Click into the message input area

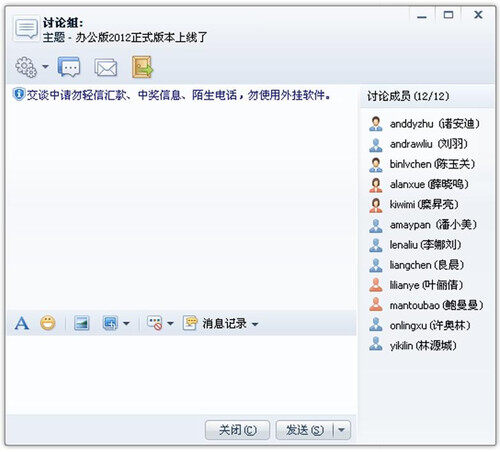181,375
